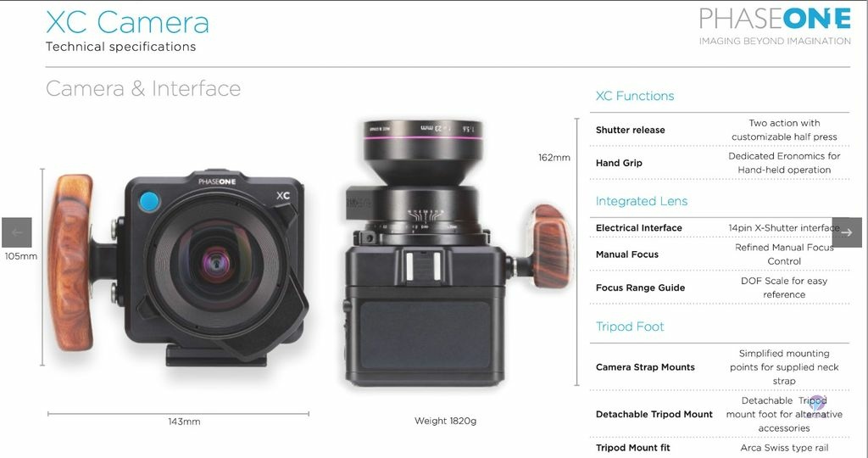Click the Phase One logo
Screen dimensions: 868x458
(775, 26)
